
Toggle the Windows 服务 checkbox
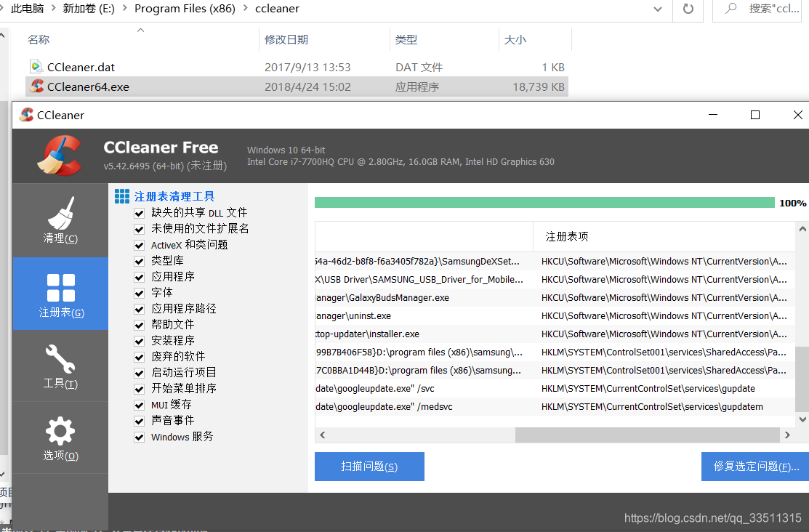click(139, 438)
